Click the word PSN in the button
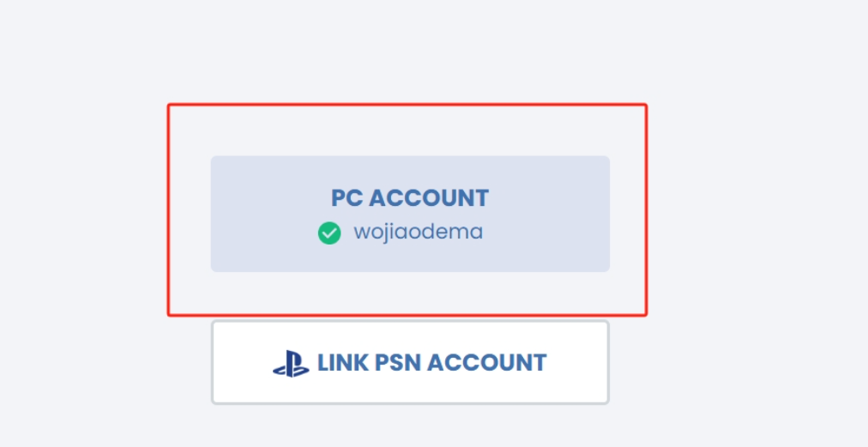868x447 pixels. point(399,363)
